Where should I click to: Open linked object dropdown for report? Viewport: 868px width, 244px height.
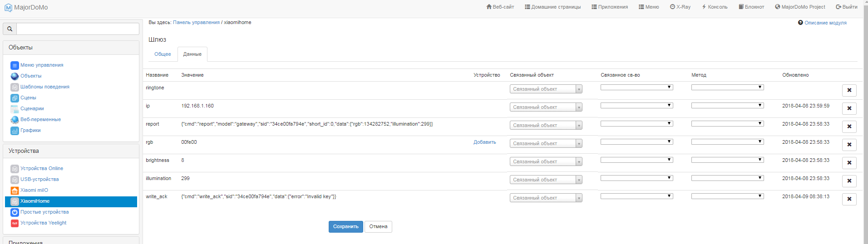tap(546, 125)
